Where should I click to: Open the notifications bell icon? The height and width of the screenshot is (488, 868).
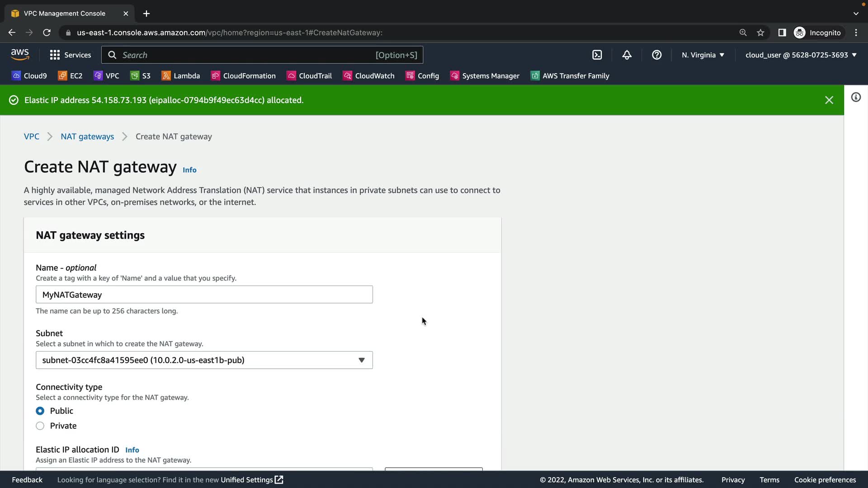[x=627, y=55]
